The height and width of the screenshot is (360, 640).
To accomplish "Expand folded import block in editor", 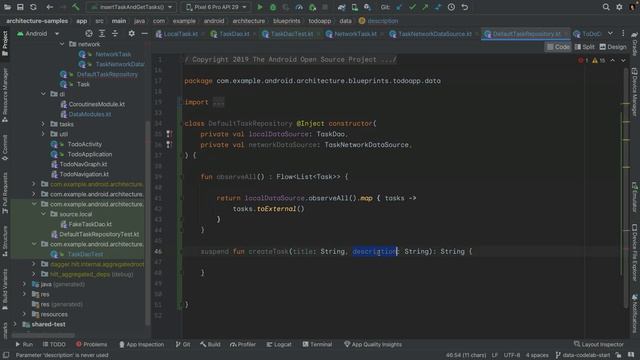I will (x=218, y=102).
